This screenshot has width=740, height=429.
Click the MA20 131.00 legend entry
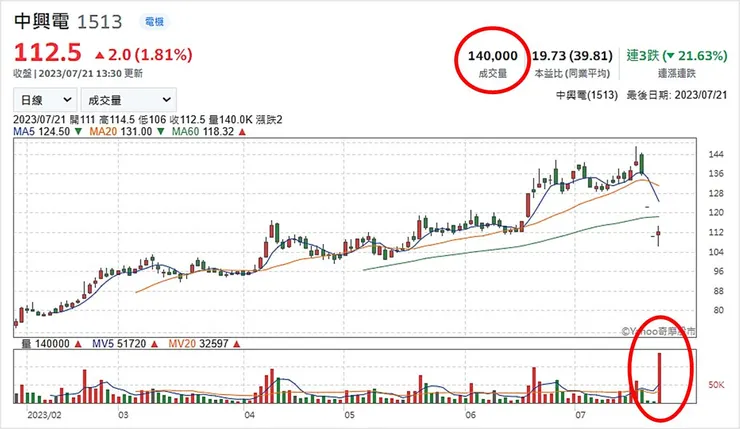tap(120, 132)
